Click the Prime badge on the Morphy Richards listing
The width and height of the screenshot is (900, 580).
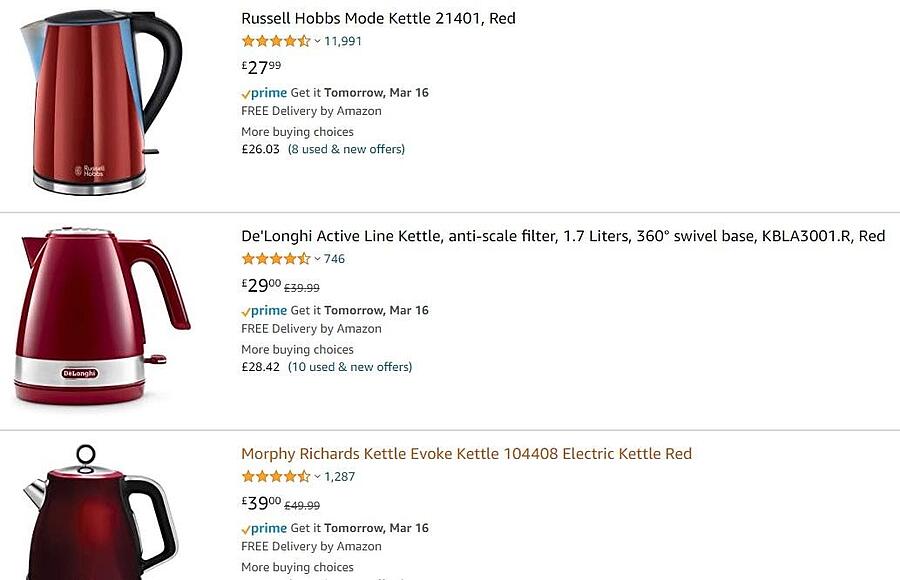[266, 527]
